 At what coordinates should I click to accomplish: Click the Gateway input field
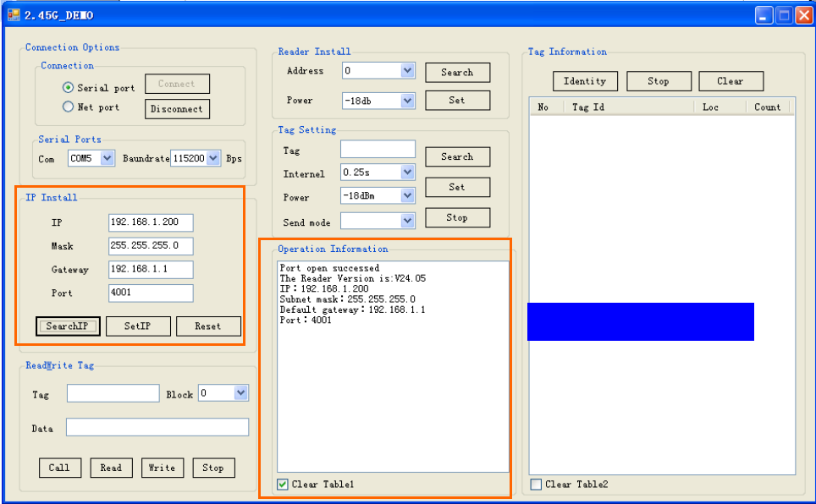click(x=151, y=270)
